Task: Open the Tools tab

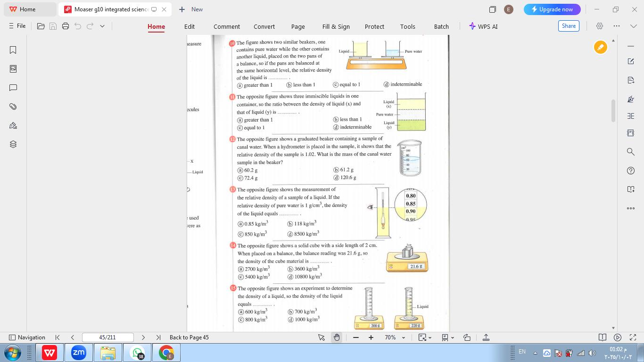Action: coord(408,26)
